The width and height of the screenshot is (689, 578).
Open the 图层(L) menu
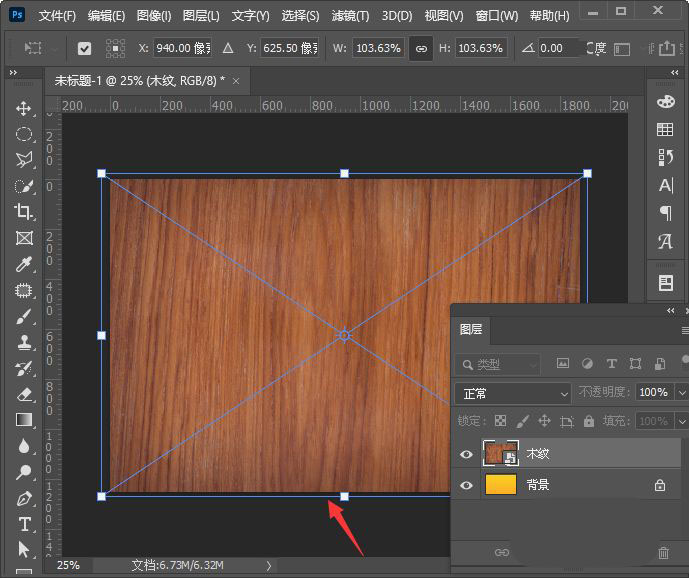pyautogui.click(x=201, y=16)
